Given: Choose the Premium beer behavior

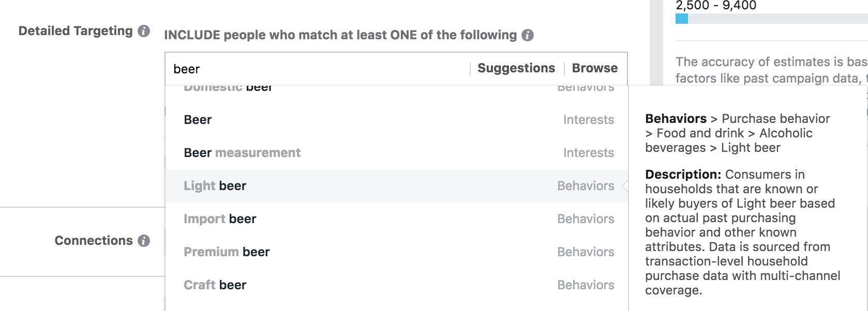Looking at the screenshot, I should (x=227, y=252).
